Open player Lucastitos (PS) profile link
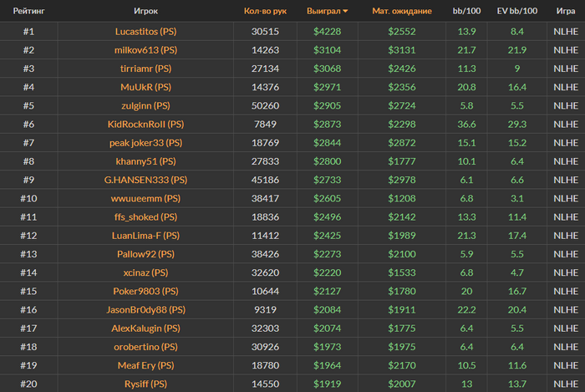 coord(151,31)
